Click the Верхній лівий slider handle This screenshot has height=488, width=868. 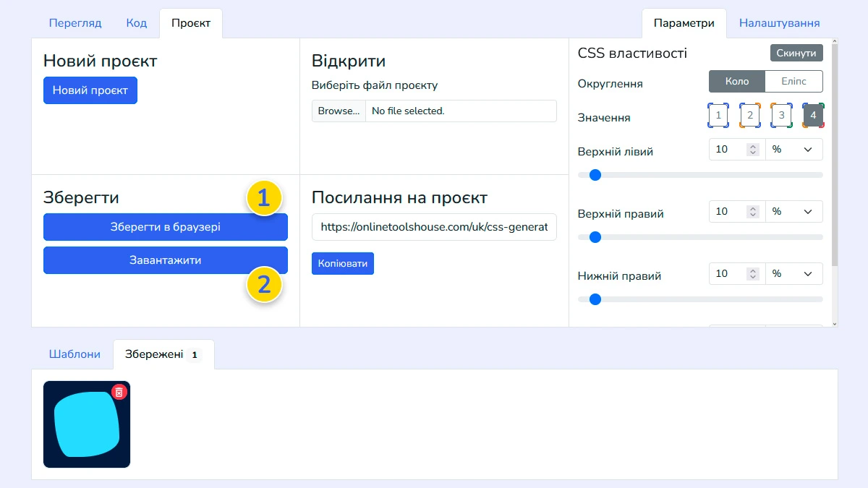click(x=595, y=174)
